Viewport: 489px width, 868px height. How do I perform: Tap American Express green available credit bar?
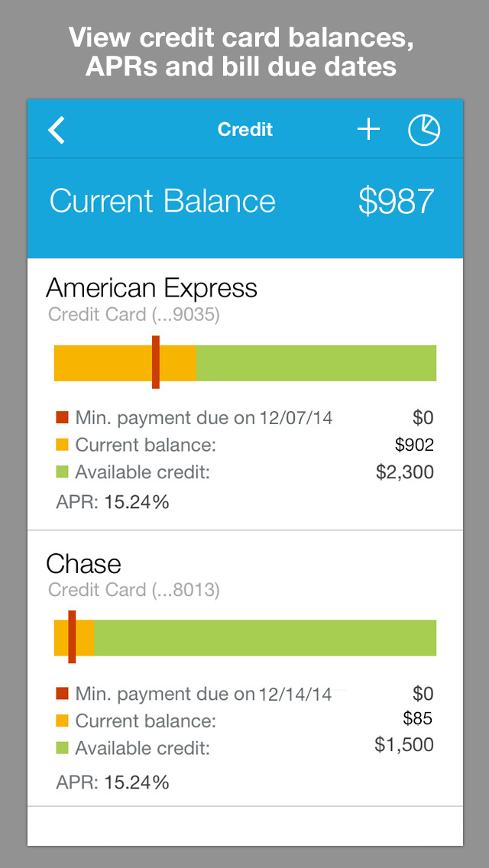coord(316,363)
